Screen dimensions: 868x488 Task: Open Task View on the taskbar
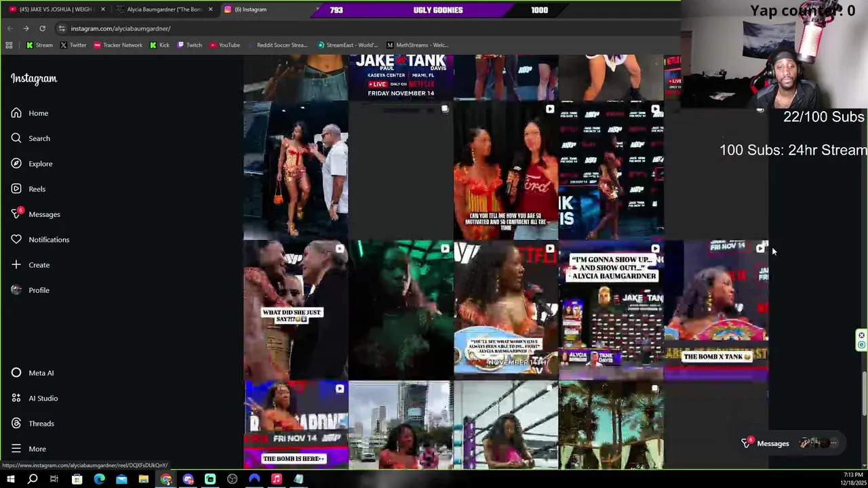click(x=54, y=479)
